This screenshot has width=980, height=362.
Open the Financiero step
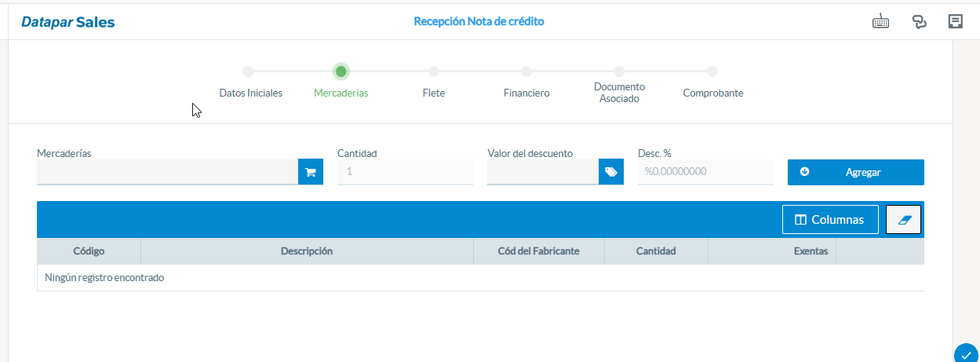click(526, 93)
